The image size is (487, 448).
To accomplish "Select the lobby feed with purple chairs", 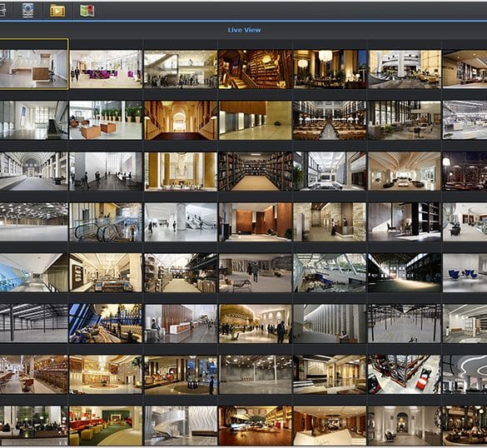I will pos(106,69).
